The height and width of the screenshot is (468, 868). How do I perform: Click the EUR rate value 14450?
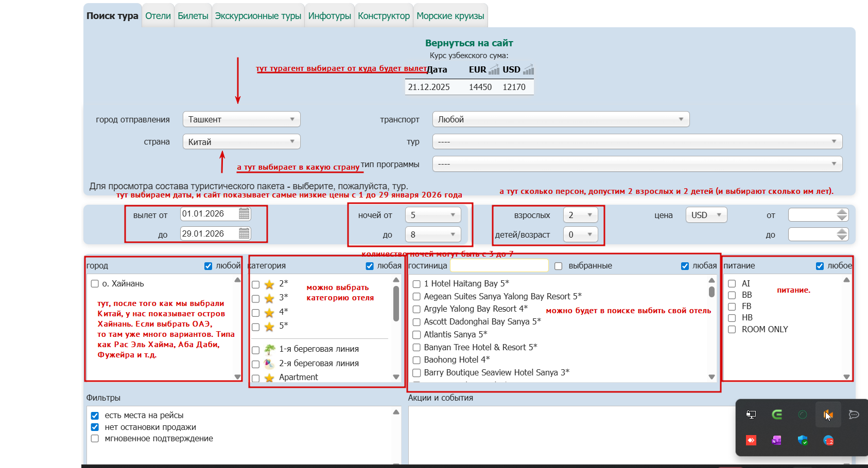click(480, 87)
